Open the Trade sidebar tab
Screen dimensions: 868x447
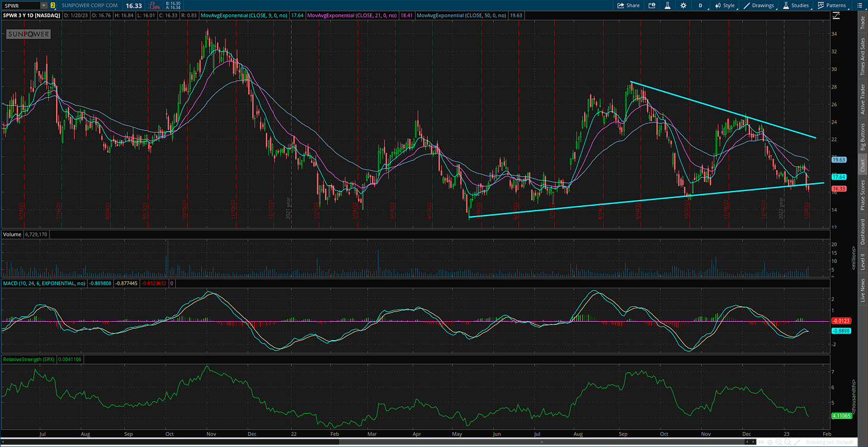(x=862, y=21)
